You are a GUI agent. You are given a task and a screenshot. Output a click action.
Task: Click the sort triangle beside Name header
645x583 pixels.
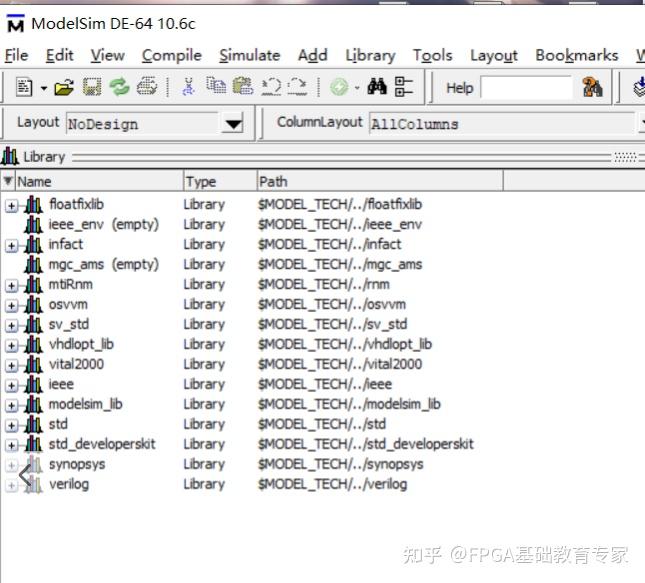[x=8, y=181]
